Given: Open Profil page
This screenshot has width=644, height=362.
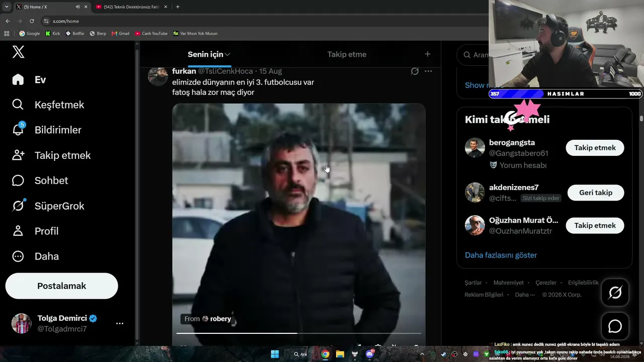Looking at the screenshot, I should pos(35,231).
